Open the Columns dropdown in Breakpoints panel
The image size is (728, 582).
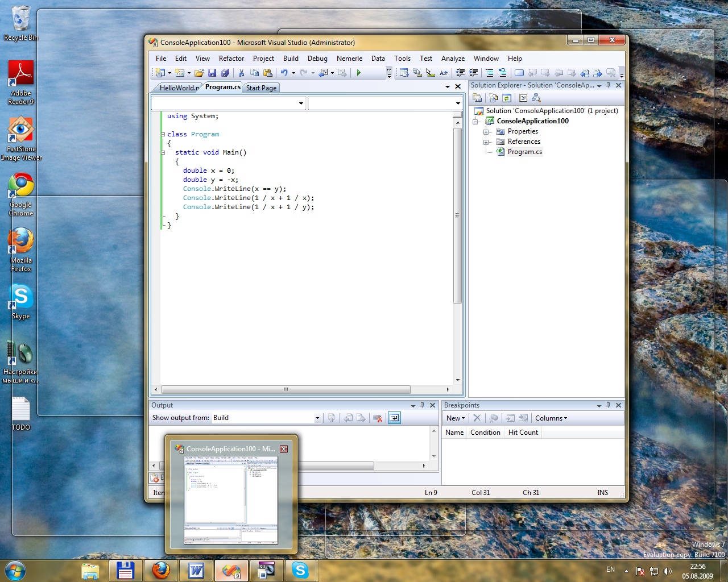click(x=551, y=418)
